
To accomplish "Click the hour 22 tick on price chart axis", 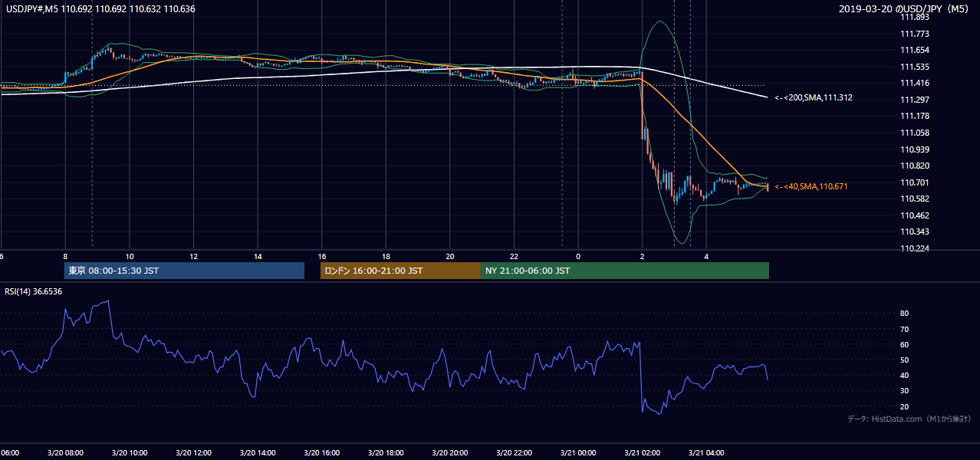I will (515, 256).
